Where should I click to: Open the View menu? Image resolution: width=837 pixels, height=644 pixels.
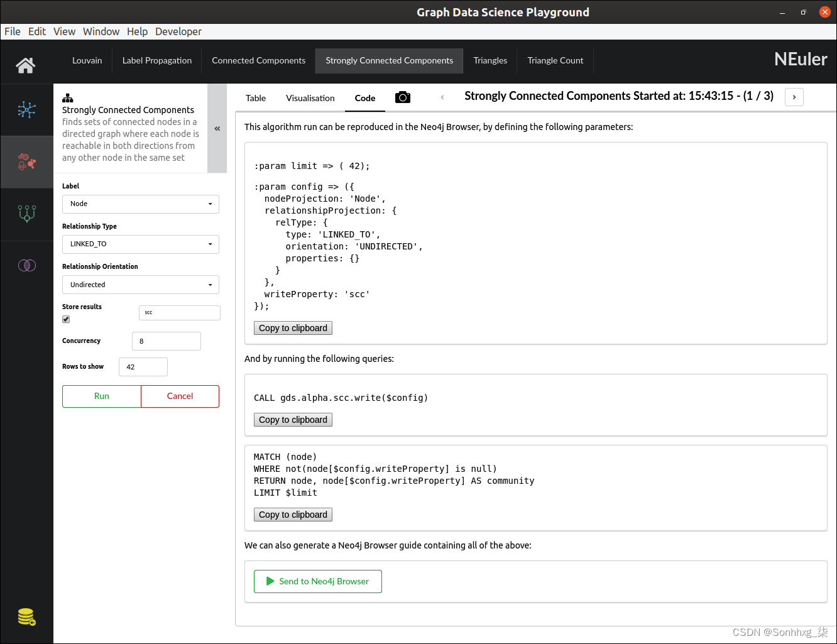click(64, 31)
